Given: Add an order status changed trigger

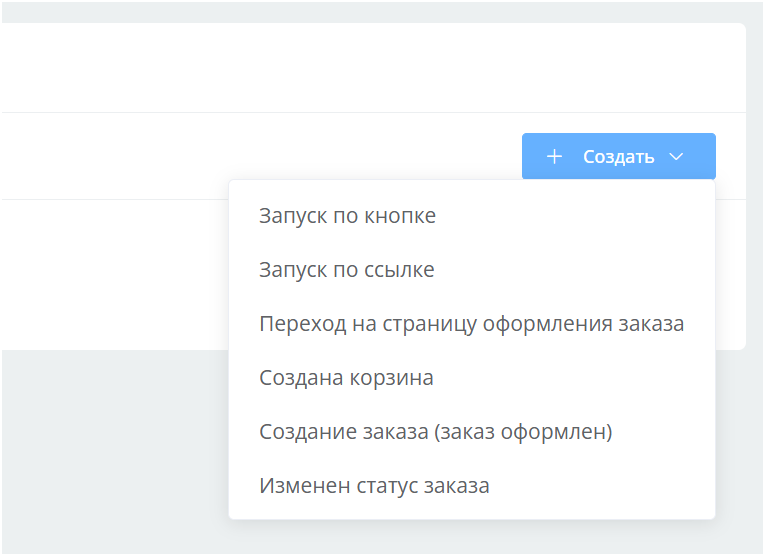Looking at the screenshot, I should (x=374, y=486).
